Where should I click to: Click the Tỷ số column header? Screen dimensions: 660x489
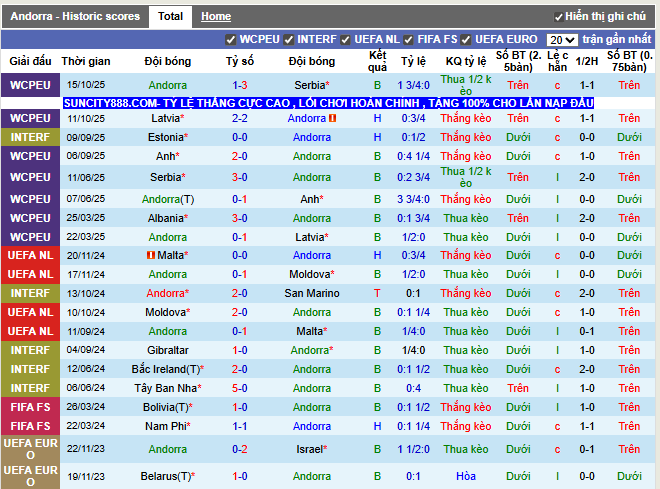[240, 61]
